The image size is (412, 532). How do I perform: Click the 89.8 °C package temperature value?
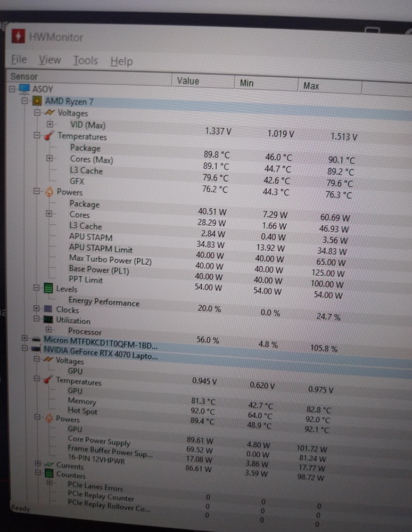coord(216,155)
